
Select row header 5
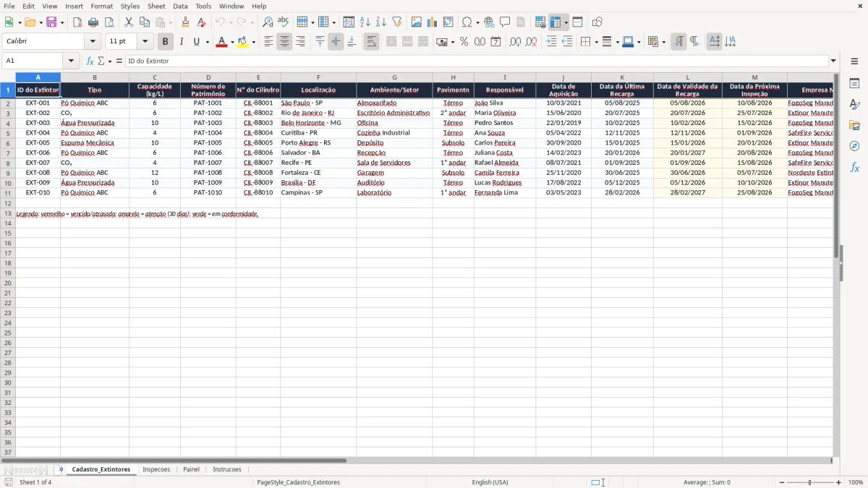pyautogui.click(x=8, y=133)
